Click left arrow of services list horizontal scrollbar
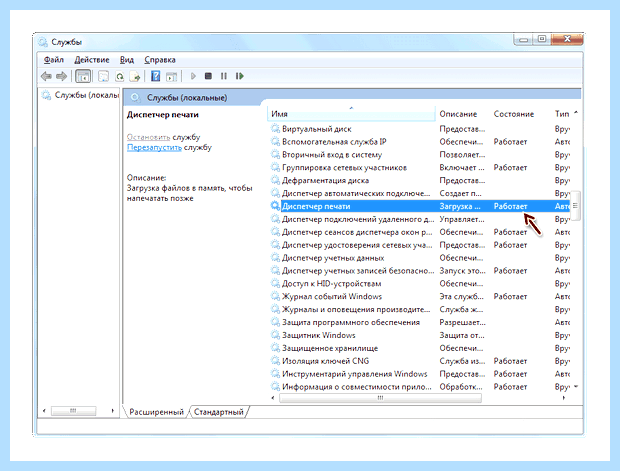Viewport: 620px width, 471px height. 273,398
